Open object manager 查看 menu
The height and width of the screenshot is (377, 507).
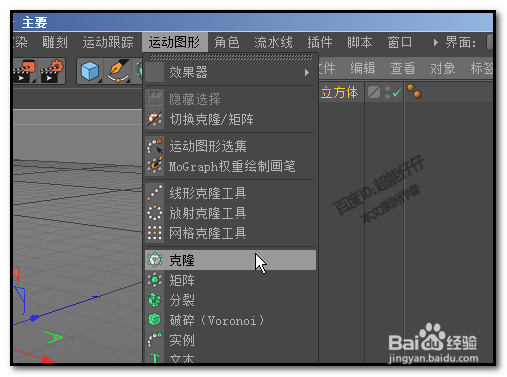(403, 68)
